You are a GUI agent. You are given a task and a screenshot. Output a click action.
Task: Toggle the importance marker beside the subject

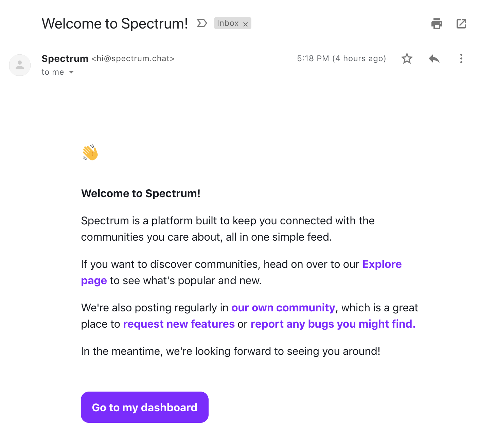202,23
